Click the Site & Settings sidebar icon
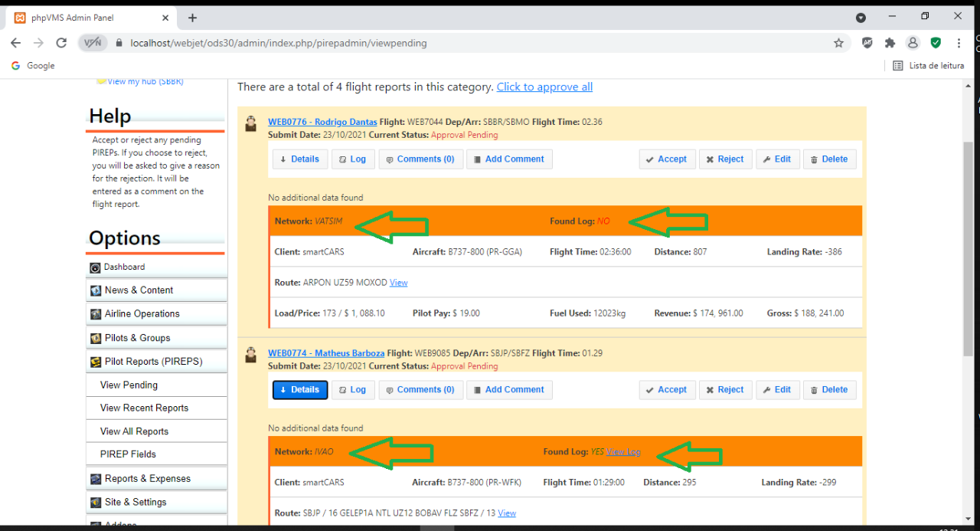Screen dimensions: 980x531 coord(96,503)
